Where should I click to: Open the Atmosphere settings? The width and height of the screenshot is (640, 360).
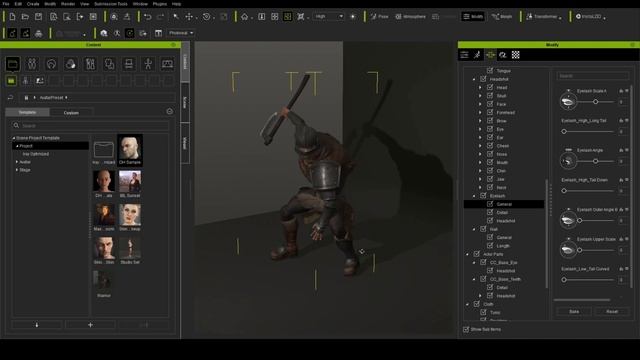tap(410, 17)
